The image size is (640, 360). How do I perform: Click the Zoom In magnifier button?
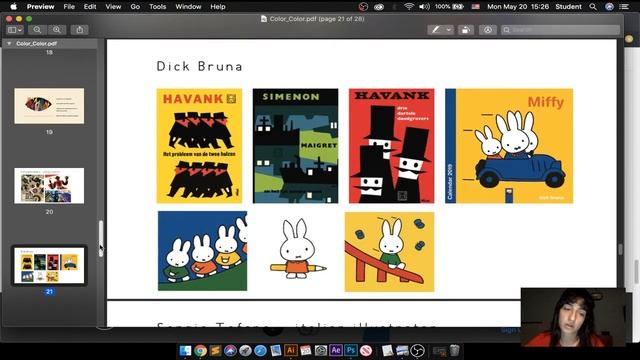[x=57, y=30]
